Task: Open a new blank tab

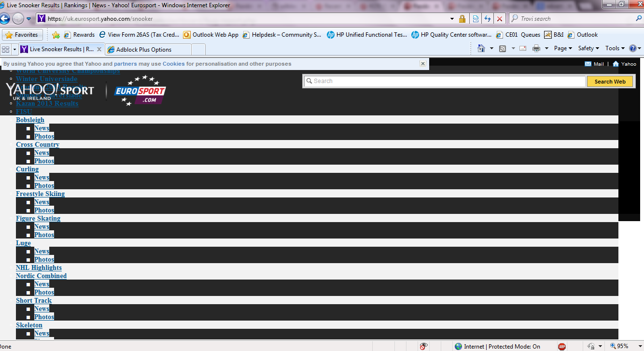Action: pyautogui.click(x=198, y=49)
